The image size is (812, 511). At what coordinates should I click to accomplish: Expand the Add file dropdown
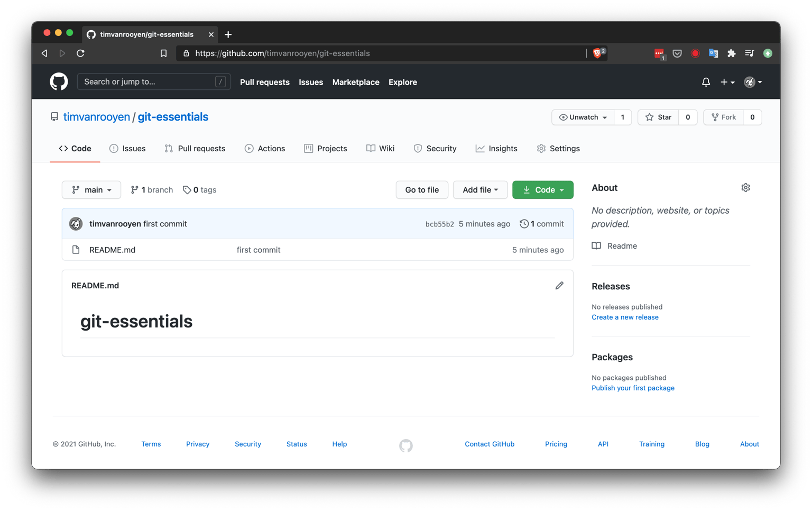pyautogui.click(x=480, y=190)
